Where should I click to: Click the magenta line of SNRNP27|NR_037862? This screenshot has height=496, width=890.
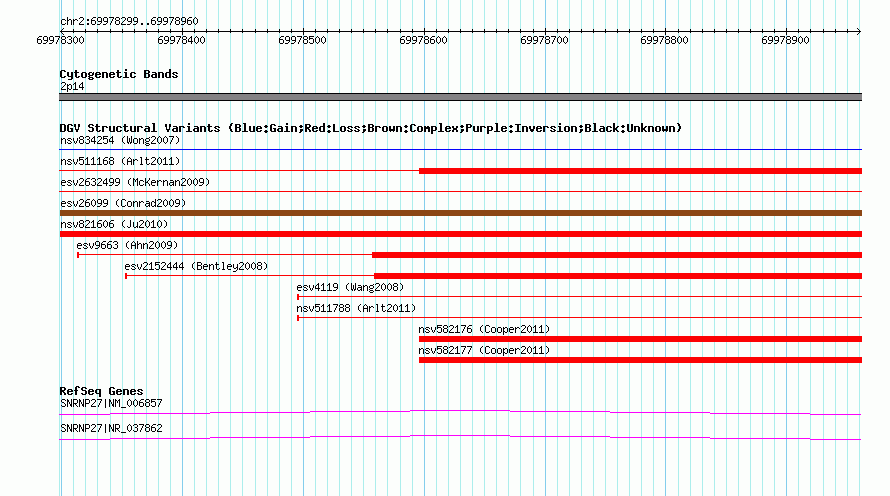460,438
